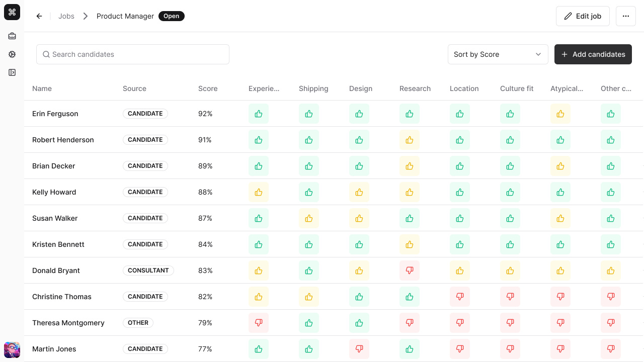Click the Add candidates button
Viewport: 644px width, 362px height.
tap(593, 54)
